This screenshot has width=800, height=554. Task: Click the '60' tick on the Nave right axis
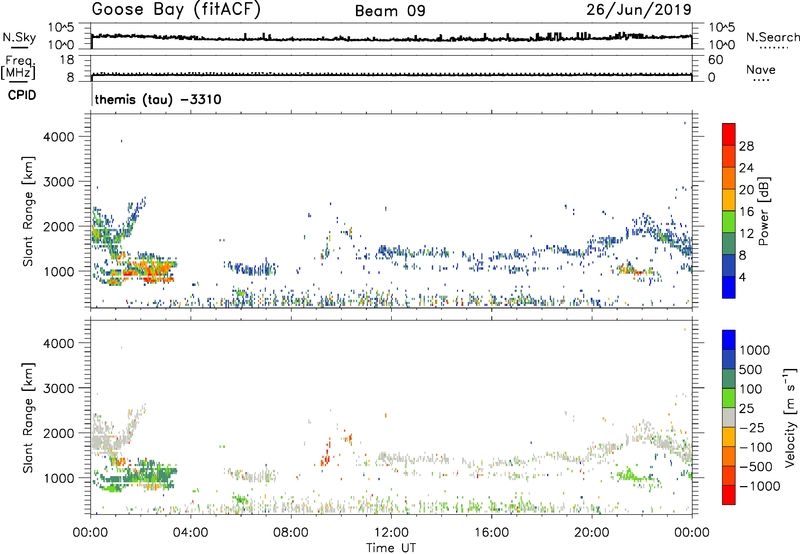pyautogui.click(x=715, y=60)
